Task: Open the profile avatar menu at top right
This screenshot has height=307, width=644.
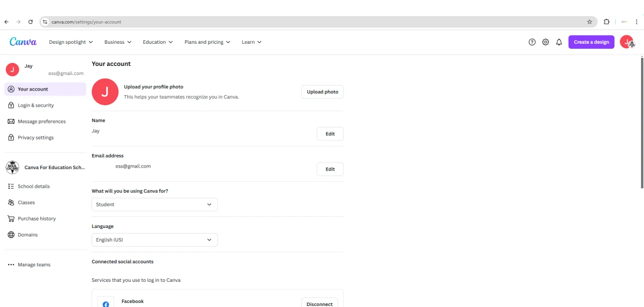Action: [627, 42]
